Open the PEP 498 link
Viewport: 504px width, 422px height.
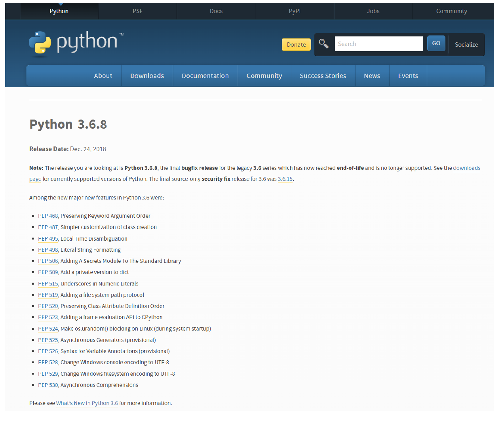pyautogui.click(x=48, y=250)
